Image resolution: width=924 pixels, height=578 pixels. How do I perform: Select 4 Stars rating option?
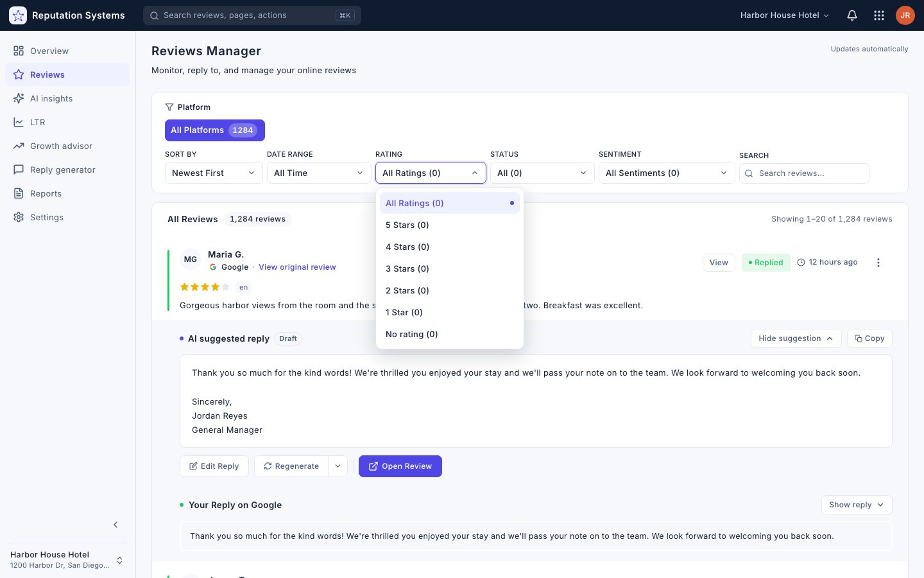point(450,247)
